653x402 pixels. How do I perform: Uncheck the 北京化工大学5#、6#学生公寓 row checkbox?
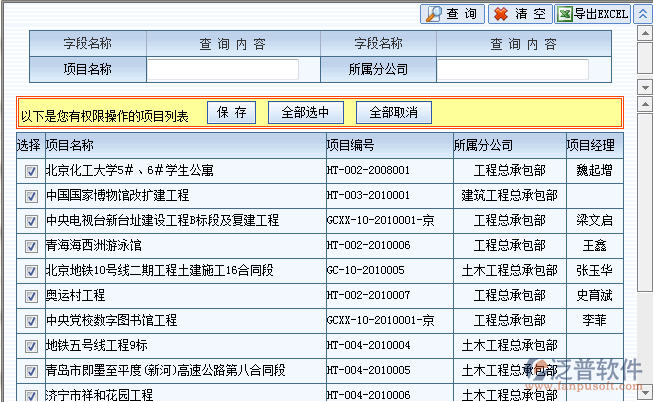click(x=32, y=171)
